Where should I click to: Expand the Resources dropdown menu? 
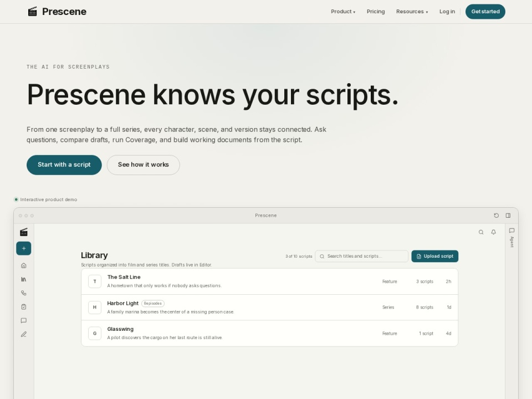(412, 12)
